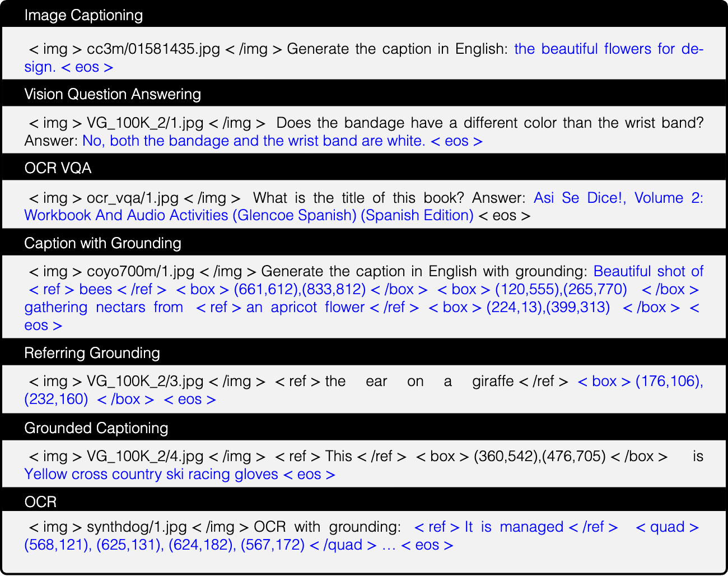Screen dimensions: 728x576
Task: Click the prompt "OCR with grounding:"
Action: pyautogui.click(x=328, y=527)
